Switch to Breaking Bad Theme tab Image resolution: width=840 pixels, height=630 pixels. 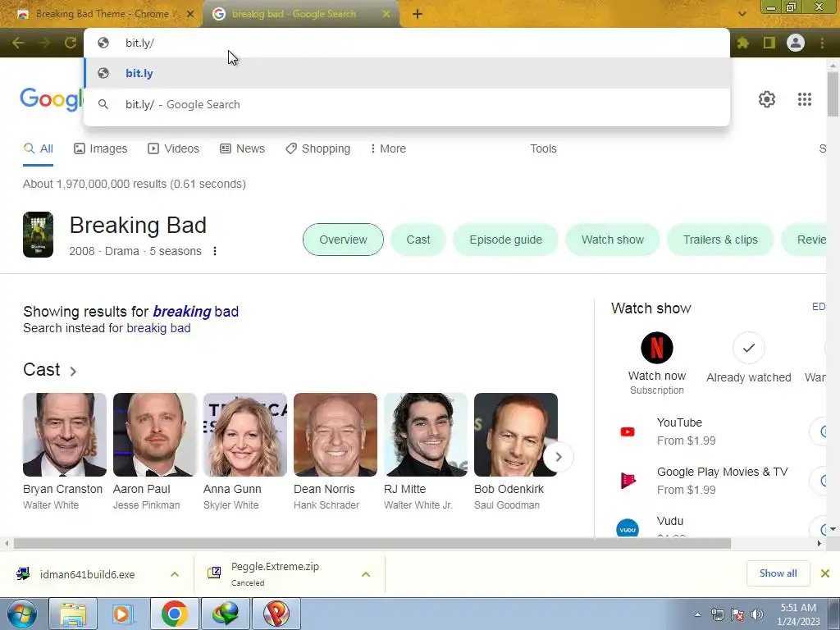tap(102, 15)
